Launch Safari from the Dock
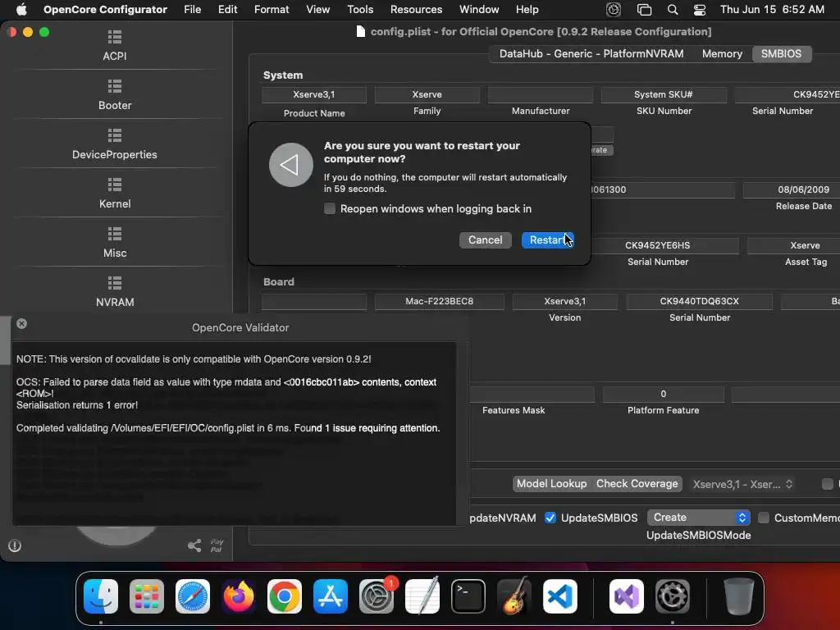 coord(193,596)
